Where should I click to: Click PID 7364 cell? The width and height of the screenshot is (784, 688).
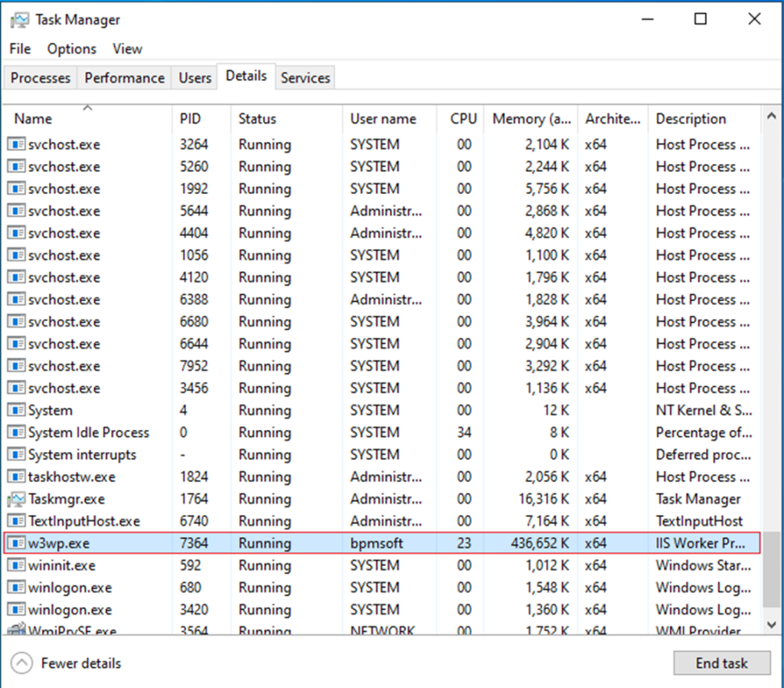(x=194, y=543)
